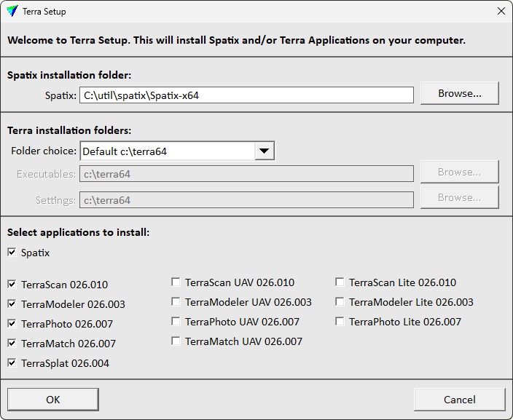The height and width of the screenshot is (420, 513).
Task: Enable TerraScan UAV 026.010
Action: 176,282
